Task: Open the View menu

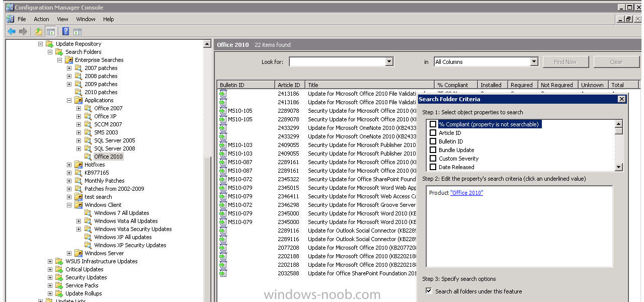Action: pos(62,19)
